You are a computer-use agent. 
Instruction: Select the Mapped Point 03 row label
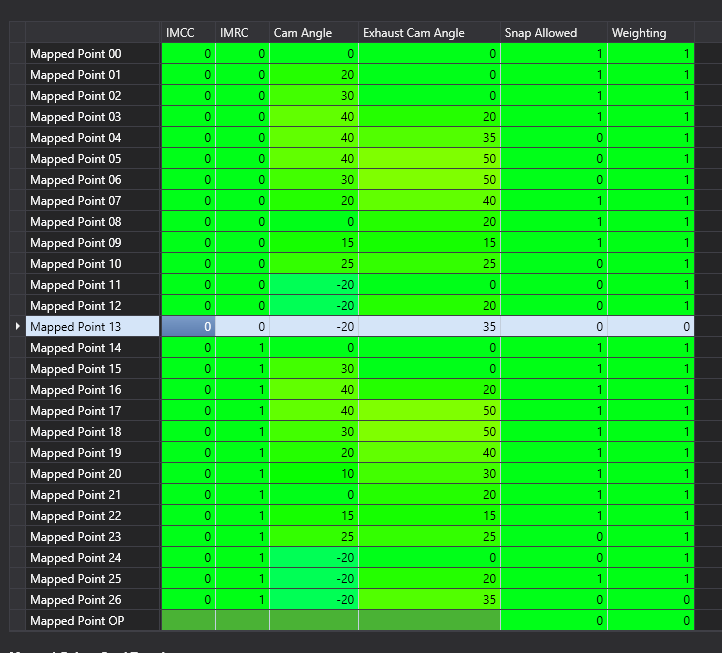tap(93, 117)
